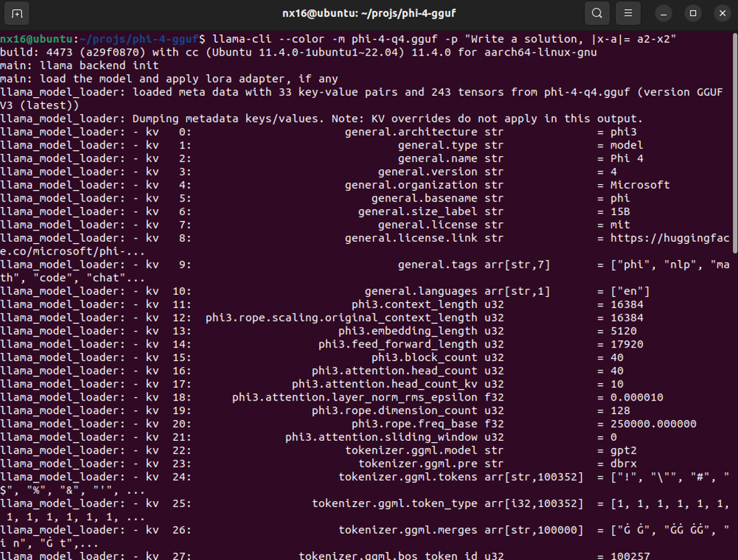Image resolution: width=738 pixels, height=560 pixels.
Task: Click phi3.block_count key
Action: click(424, 357)
